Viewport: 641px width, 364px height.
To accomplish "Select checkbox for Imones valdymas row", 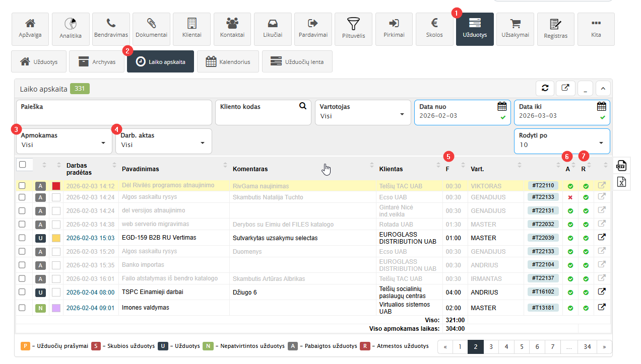I will [x=22, y=308].
